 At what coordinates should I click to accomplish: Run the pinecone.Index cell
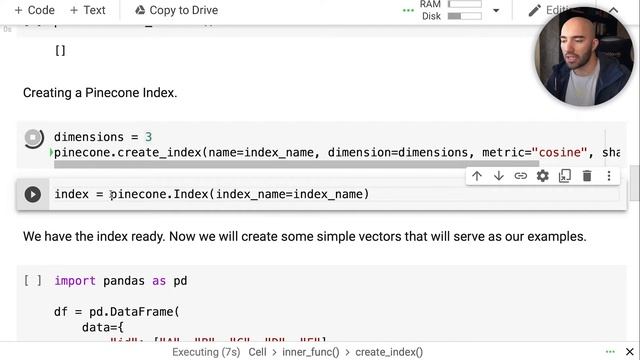pos(33,194)
